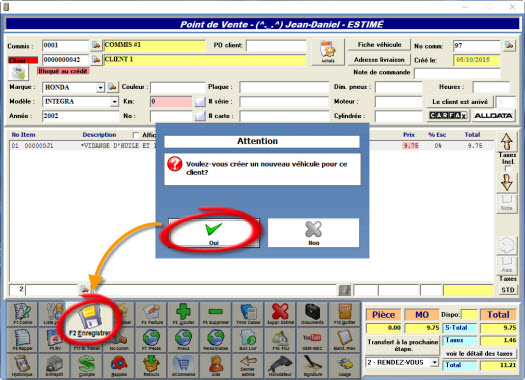Toggle the Taxes Incl. checkbox
Viewport: 525px width, 380px height.
508,169
